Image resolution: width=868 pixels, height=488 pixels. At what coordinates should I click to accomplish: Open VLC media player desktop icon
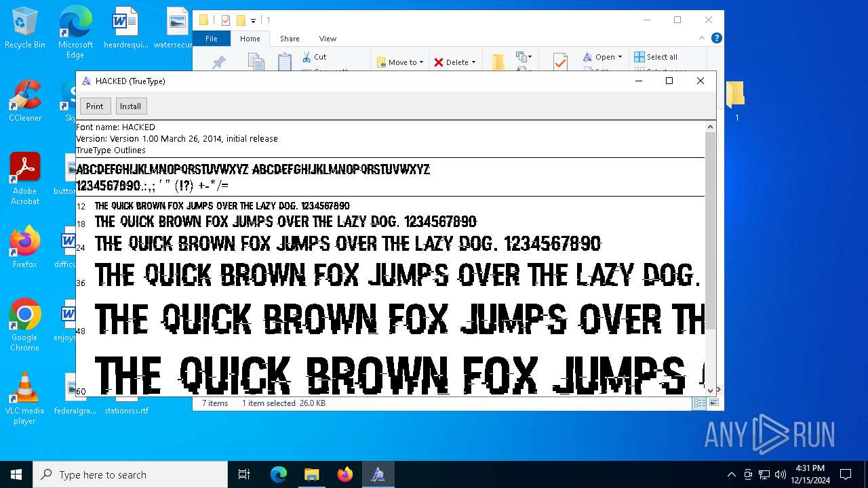[x=25, y=399]
